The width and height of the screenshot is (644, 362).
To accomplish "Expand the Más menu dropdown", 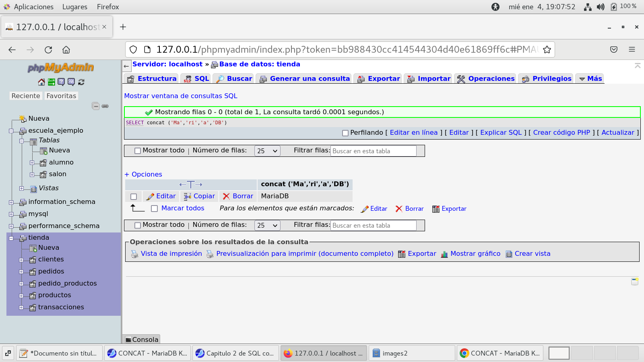I will click(590, 79).
